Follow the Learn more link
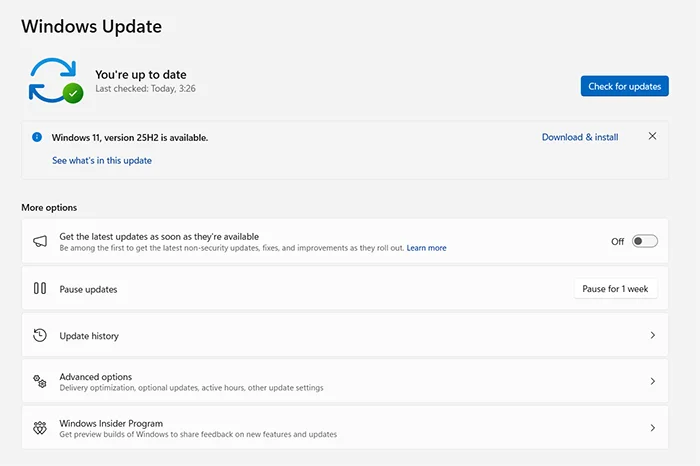Image resolution: width=700 pixels, height=466 pixels. point(426,248)
